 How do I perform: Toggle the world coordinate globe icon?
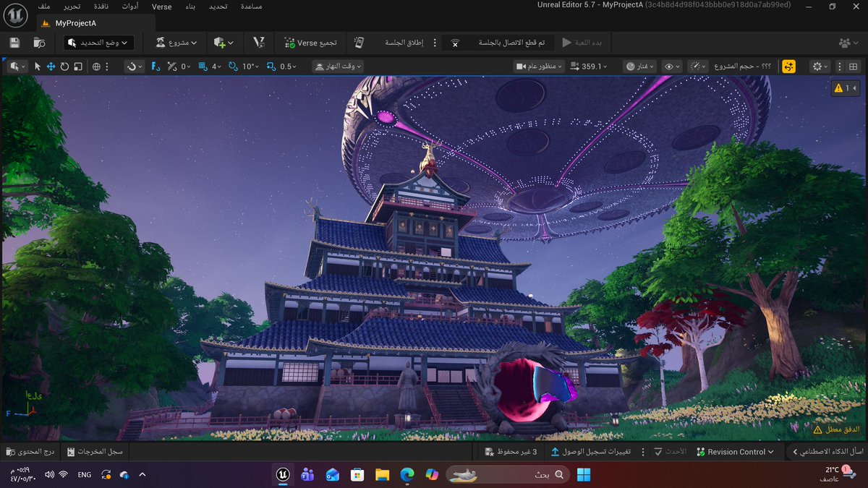(96, 66)
